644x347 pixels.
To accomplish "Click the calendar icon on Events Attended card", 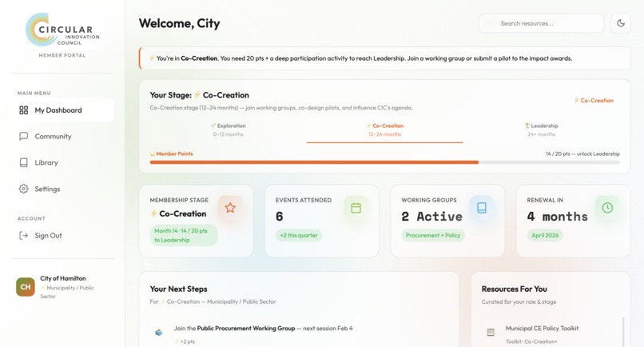I will pos(356,208).
